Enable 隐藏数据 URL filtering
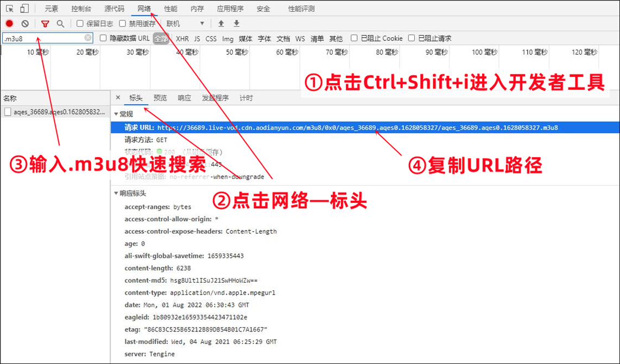Image resolution: width=620 pixels, height=364 pixels. click(x=103, y=38)
